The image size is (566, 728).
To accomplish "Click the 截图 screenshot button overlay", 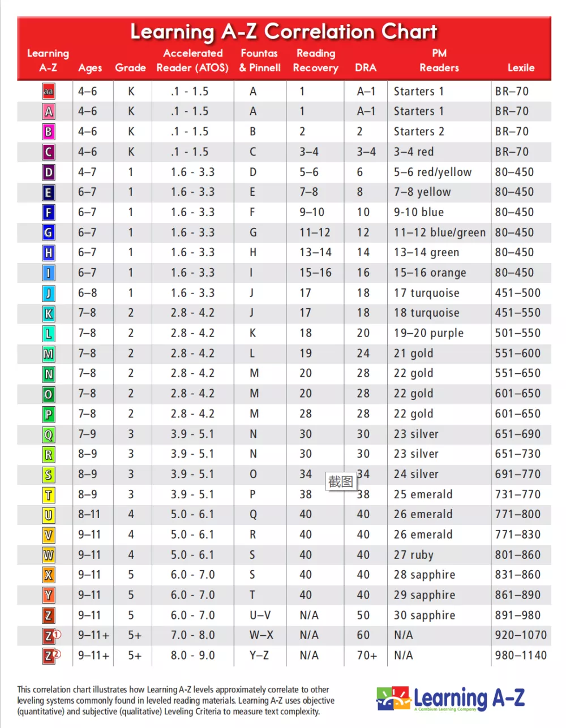I will [341, 481].
